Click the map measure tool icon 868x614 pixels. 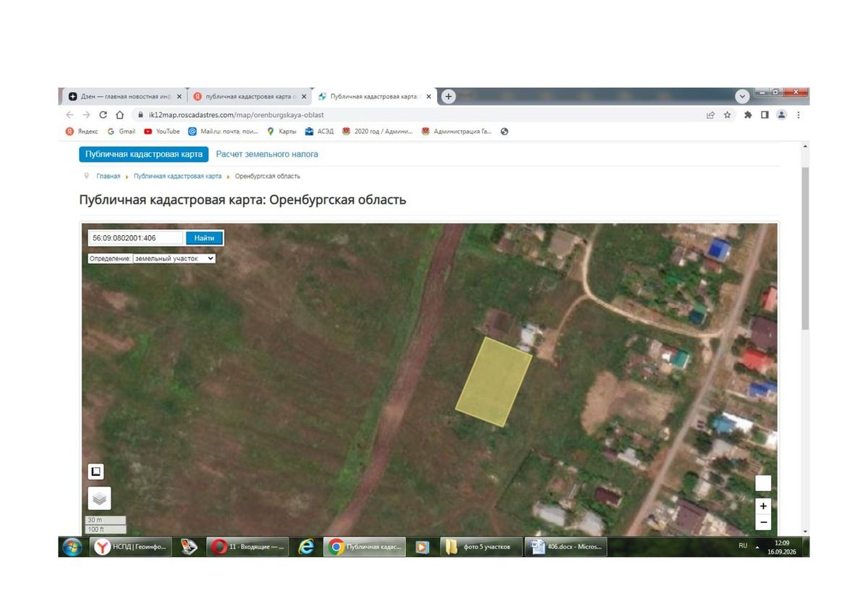[95, 472]
